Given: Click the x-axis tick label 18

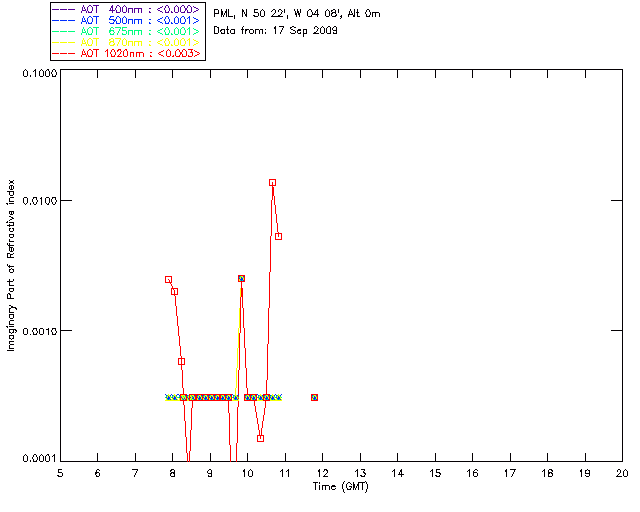Looking at the screenshot, I should (x=547, y=473).
